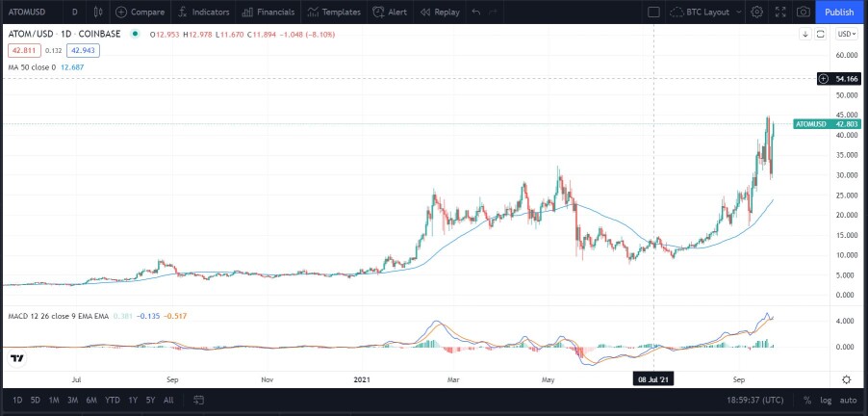
Task: Click the 08 Jul '21 date marker
Action: pos(653,379)
